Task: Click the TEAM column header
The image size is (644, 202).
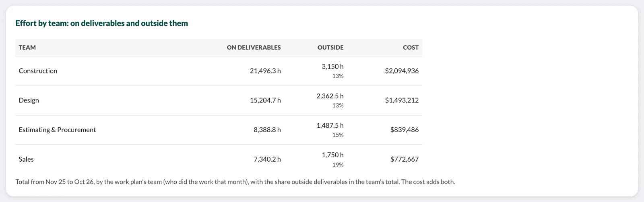Action: click(27, 48)
